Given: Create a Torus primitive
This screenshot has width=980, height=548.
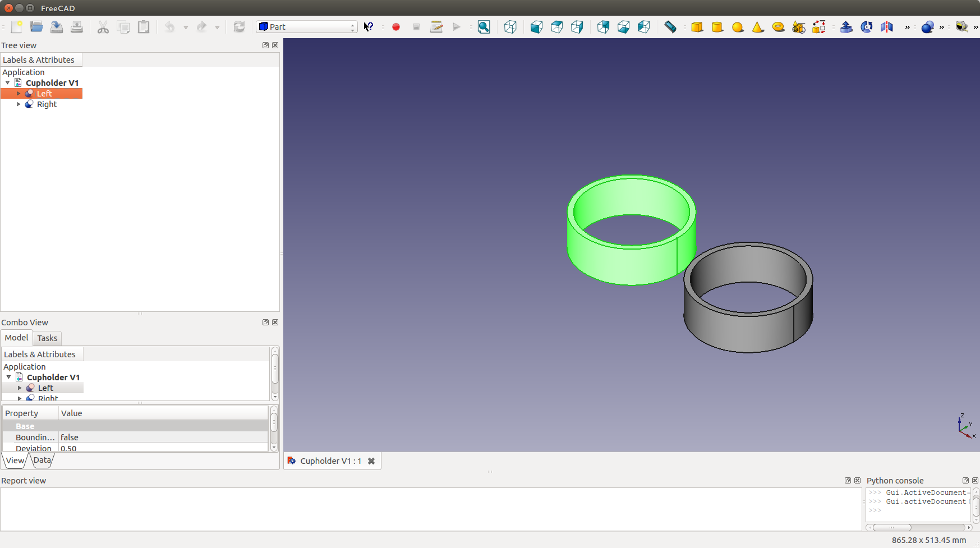Looking at the screenshot, I should (778, 27).
